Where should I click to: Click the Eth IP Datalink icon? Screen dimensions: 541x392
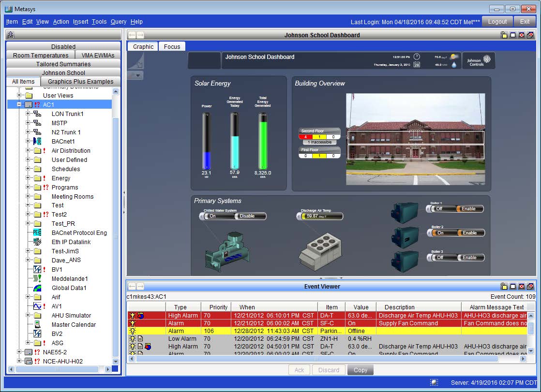[x=37, y=242]
